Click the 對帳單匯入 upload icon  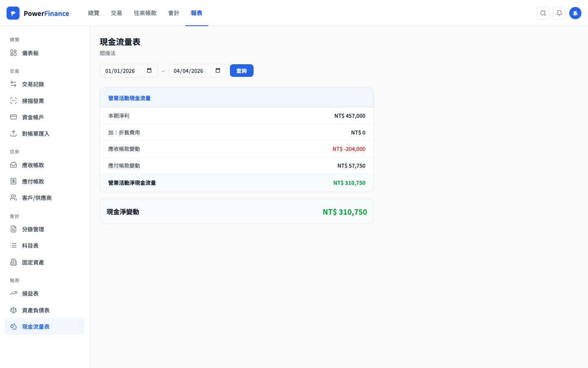coord(13,133)
